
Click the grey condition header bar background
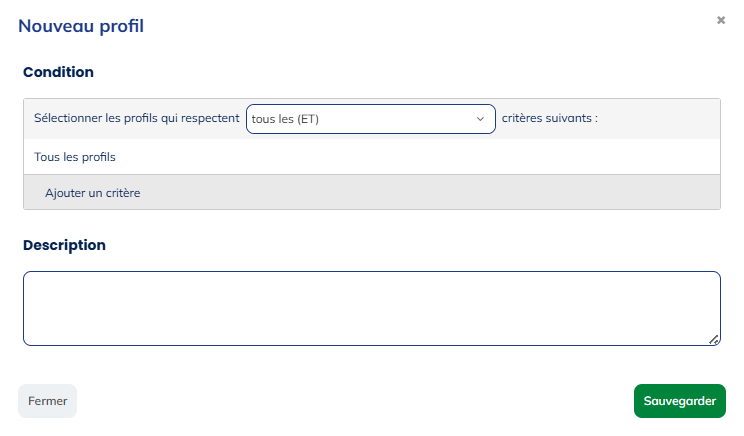point(660,118)
